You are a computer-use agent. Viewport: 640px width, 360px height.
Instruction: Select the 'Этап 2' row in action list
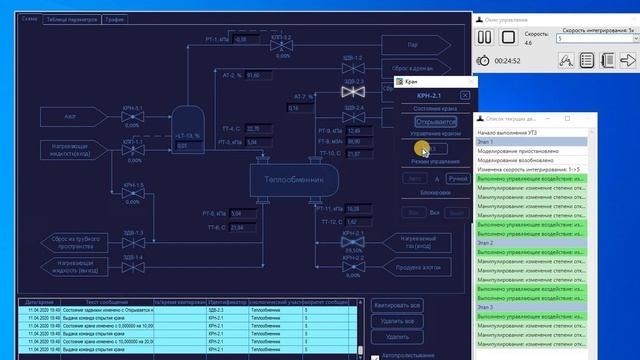click(531, 243)
